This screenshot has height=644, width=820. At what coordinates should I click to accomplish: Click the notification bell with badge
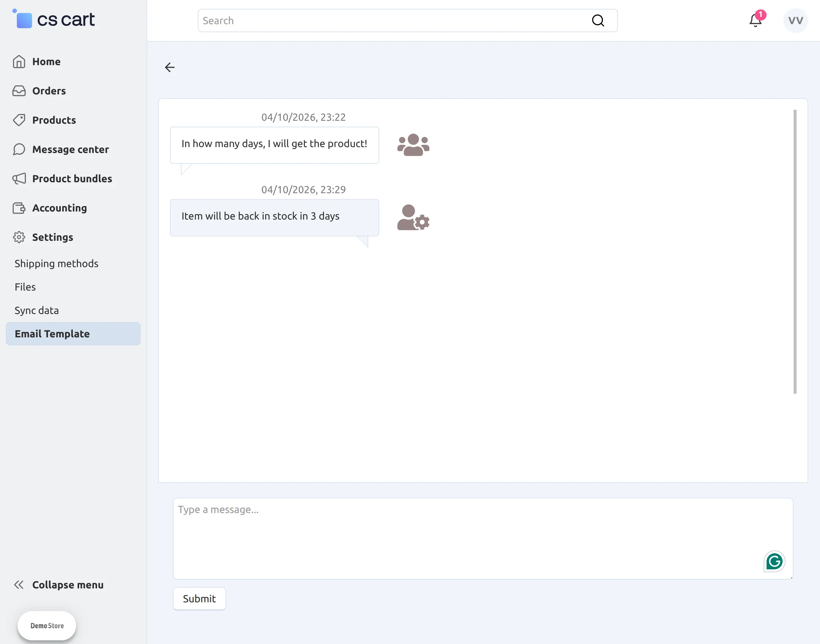(756, 20)
